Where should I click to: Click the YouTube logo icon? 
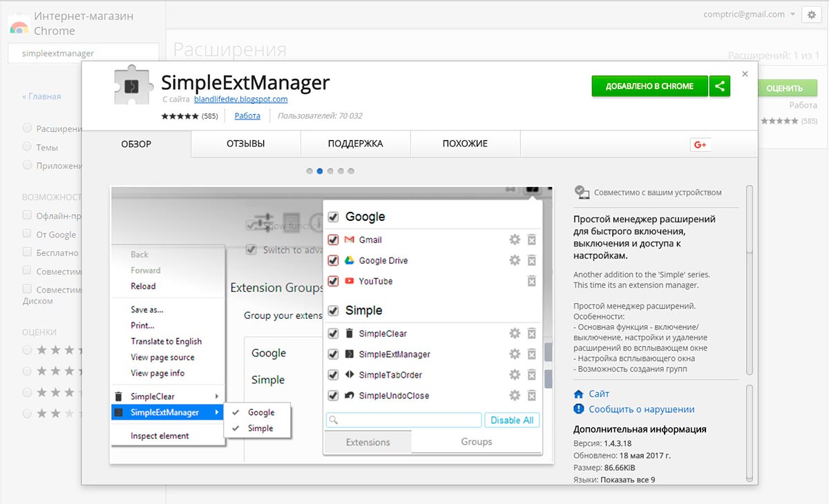click(350, 281)
